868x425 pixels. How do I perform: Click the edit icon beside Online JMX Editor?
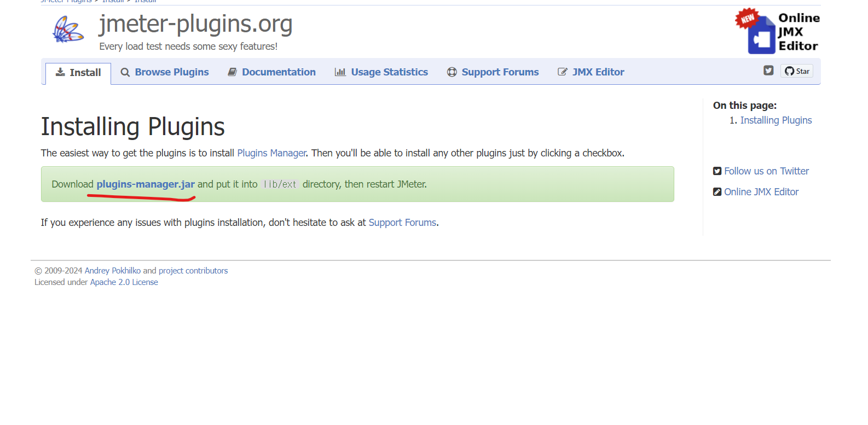pyautogui.click(x=717, y=192)
